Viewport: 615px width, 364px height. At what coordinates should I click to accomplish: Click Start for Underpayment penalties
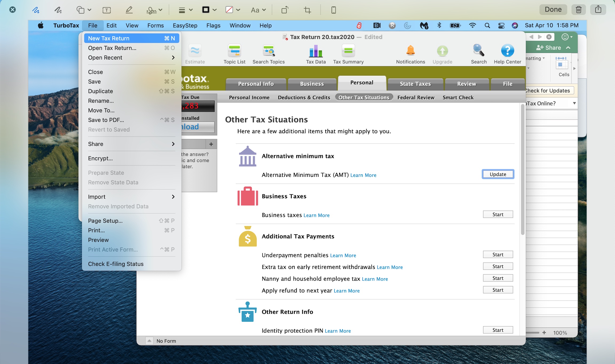498,255
